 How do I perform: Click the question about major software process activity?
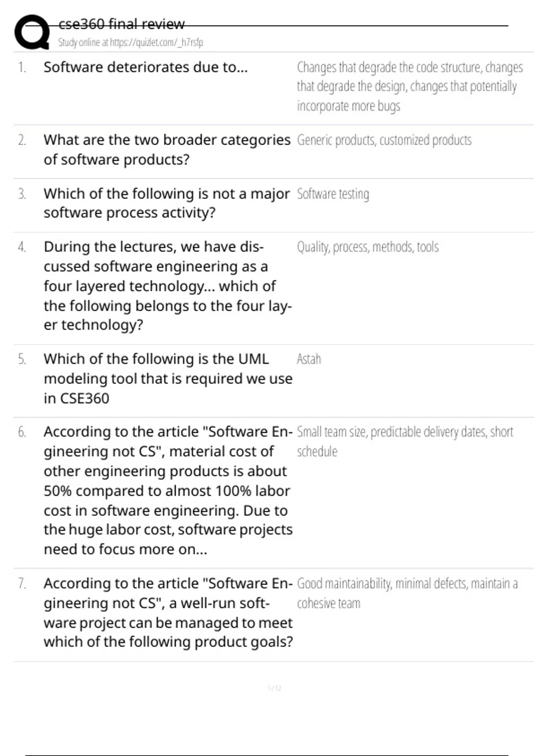(x=166, y=203)
